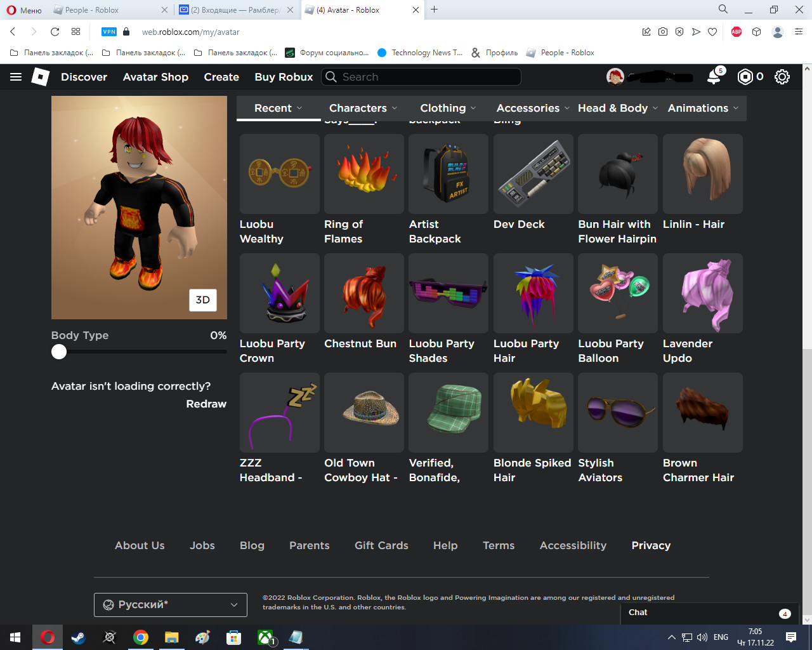Open the Roblox hamburger navigation menu
The width and height of the screenshot is (812, 650).
(x=16, y=77)
